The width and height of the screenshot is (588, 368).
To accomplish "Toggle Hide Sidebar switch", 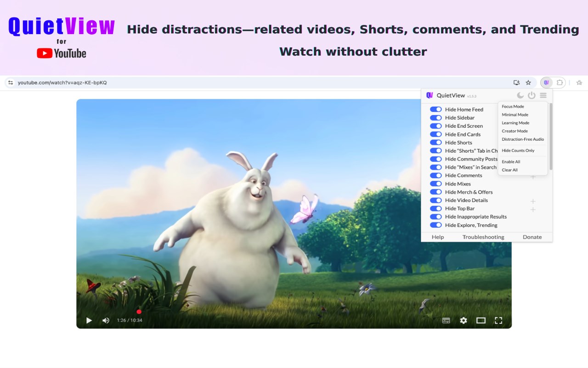I will point(435,118).
